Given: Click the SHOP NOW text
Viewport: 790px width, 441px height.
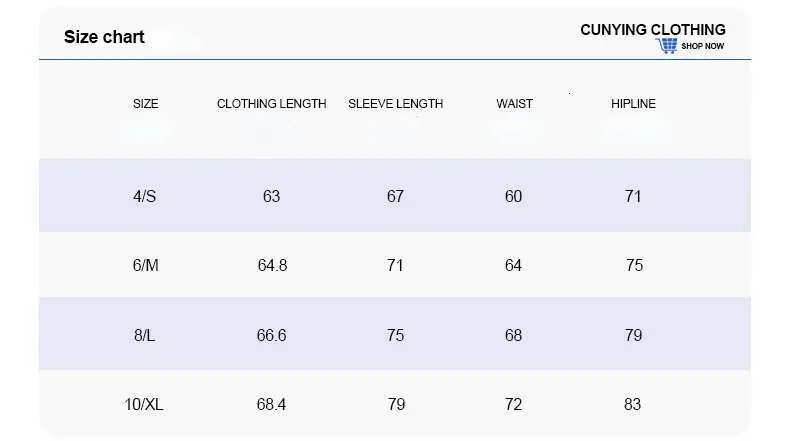Looking at the screenshot, I should pyautogui.click(x=702, y=46).
